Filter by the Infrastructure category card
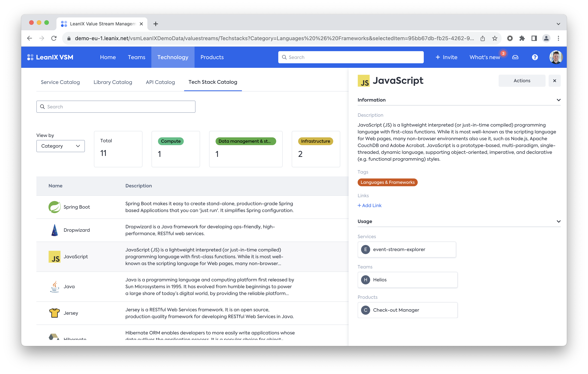The height and width of the screenshot is (374, 588). 316,149
